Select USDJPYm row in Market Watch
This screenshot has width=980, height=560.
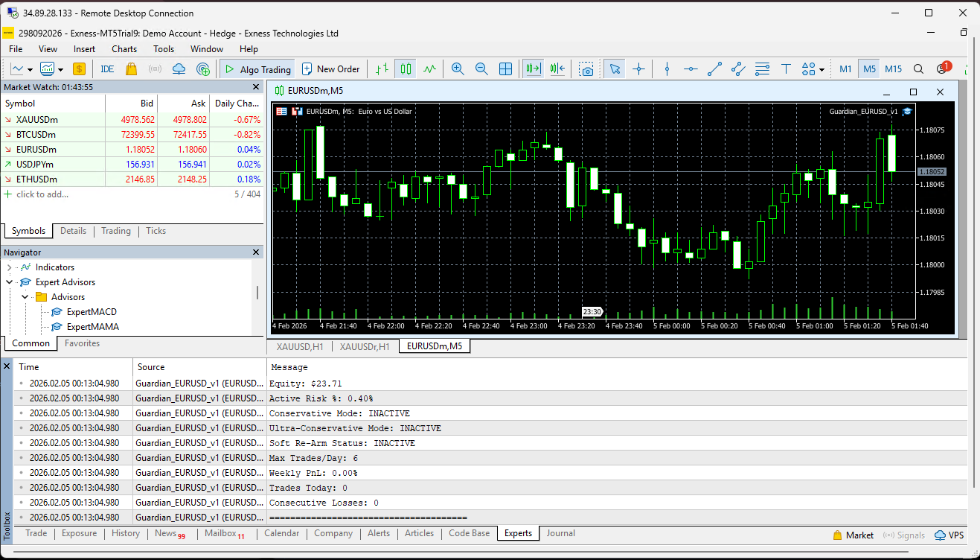pos(132,164)
